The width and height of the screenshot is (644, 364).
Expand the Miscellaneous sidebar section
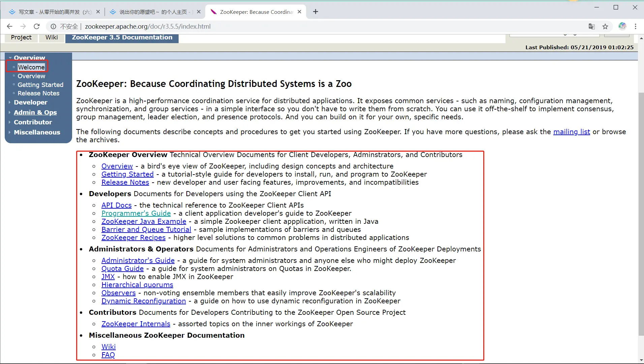tap(37, 132)
